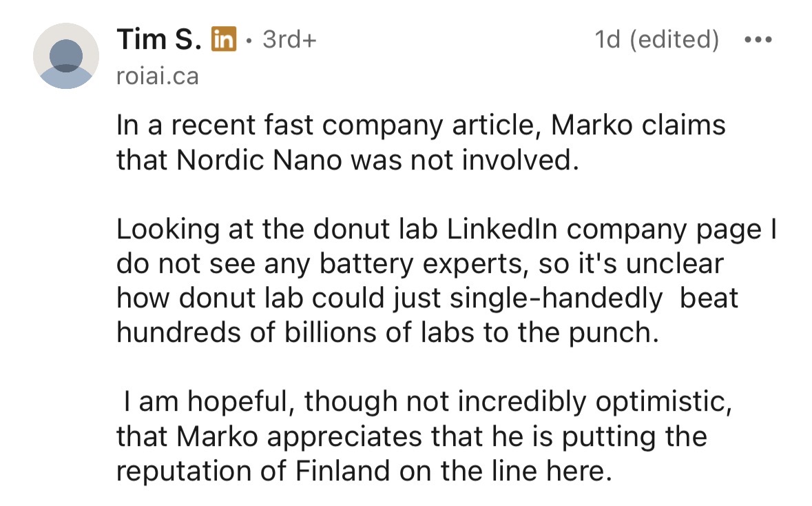Image resolution: width=812 pixels, height=506 pixels.
Task: Click the 1d comment timestamp
Action: [607, 39]
